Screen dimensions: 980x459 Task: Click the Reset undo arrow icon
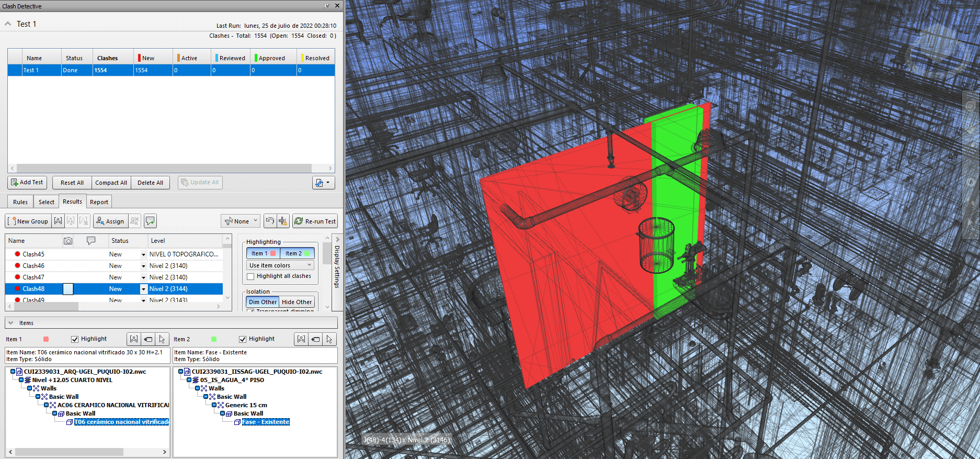(269, 221)
